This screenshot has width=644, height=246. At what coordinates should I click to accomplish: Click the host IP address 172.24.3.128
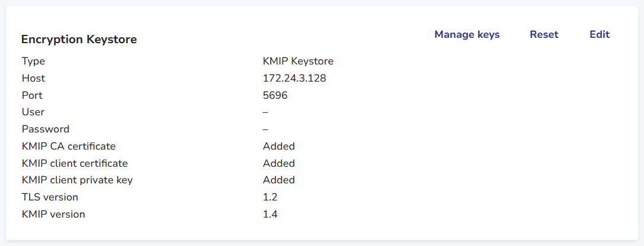(294, 78)
